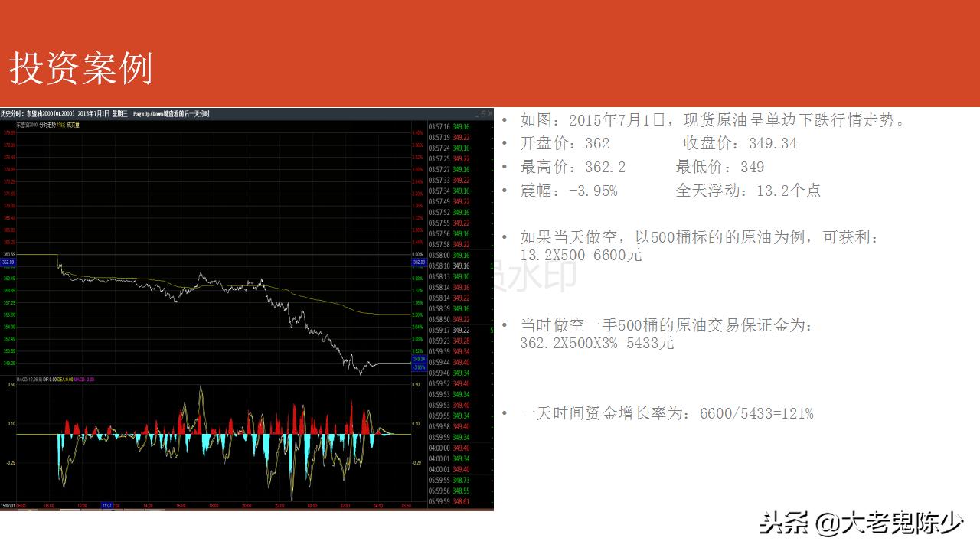Select the 05:59:59 tick at 348.61

click(x=449, y=501)
